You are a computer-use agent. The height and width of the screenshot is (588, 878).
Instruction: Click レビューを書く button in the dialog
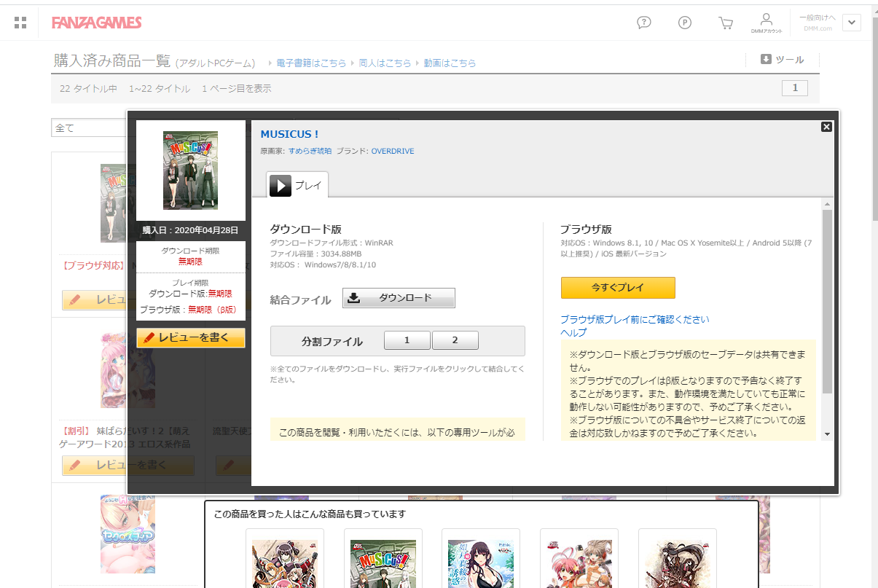(191, 338)
